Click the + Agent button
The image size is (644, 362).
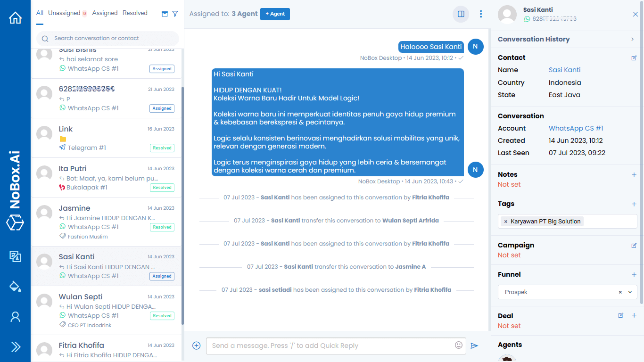coord(275,14)
